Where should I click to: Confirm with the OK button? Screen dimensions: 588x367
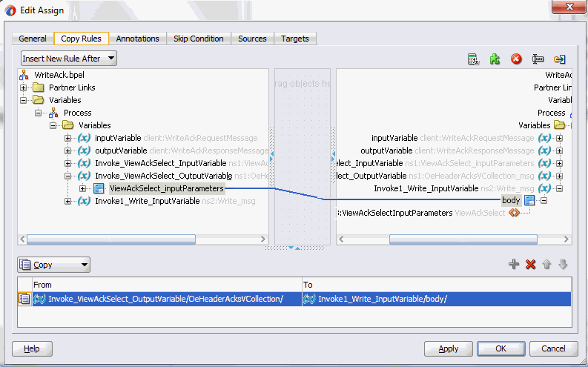pyautogui.click(x=501, y=348)
